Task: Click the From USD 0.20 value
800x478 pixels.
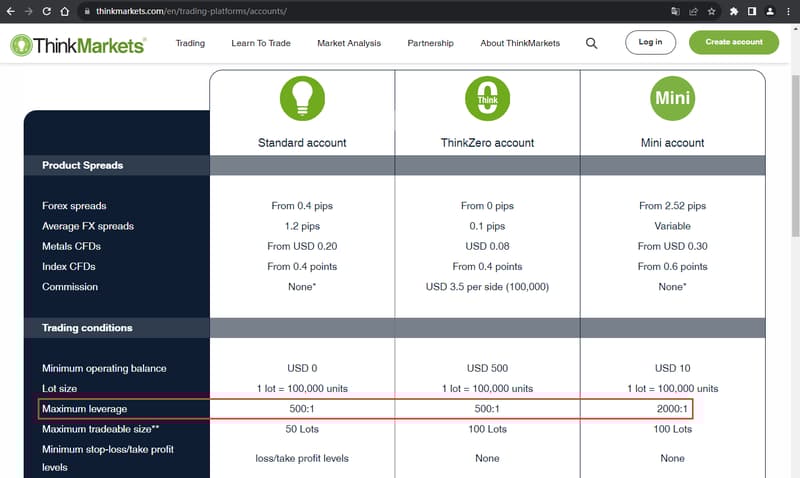Action: [x=302, y=246]
